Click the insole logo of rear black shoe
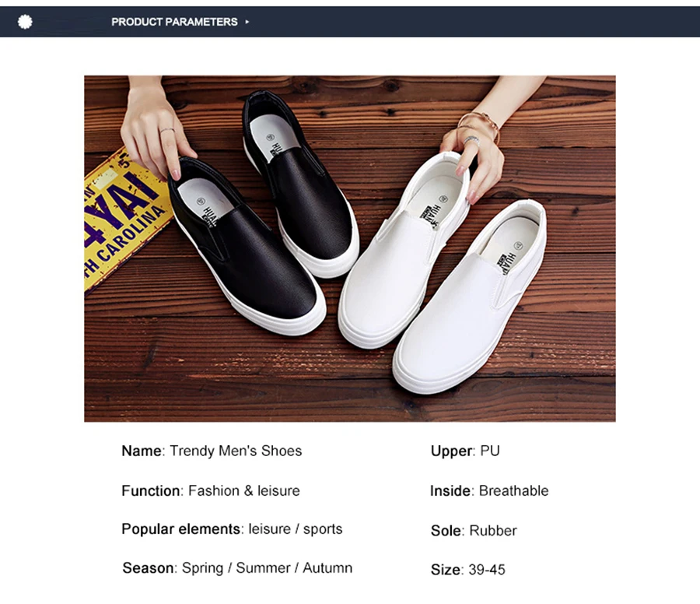Screen dimensions: 700x604 (275, 146)
